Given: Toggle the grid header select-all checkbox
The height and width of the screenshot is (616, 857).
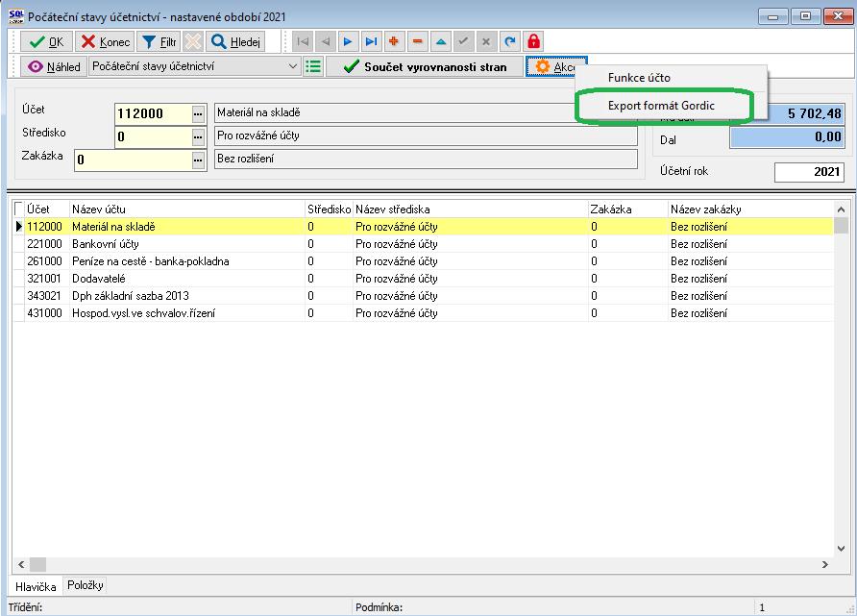Looking at the screenshot, I should (18, 209).
